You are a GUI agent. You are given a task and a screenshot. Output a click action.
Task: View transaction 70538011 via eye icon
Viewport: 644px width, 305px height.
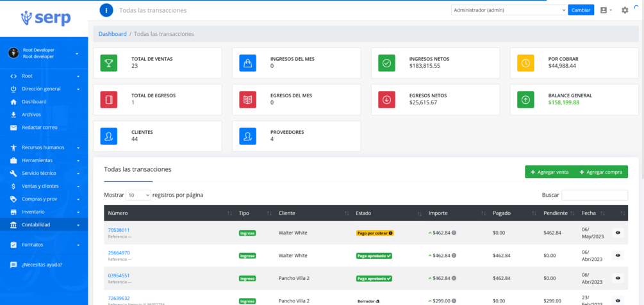618,233
